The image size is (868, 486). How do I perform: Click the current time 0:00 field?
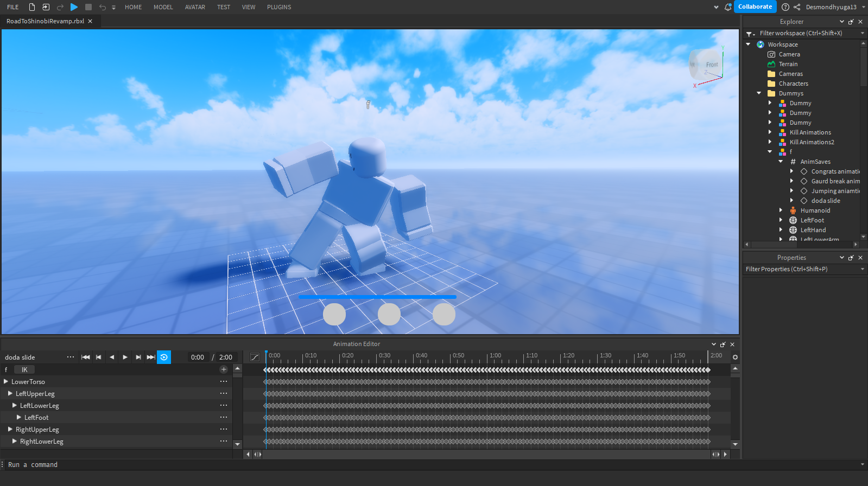tap(198, 357)
